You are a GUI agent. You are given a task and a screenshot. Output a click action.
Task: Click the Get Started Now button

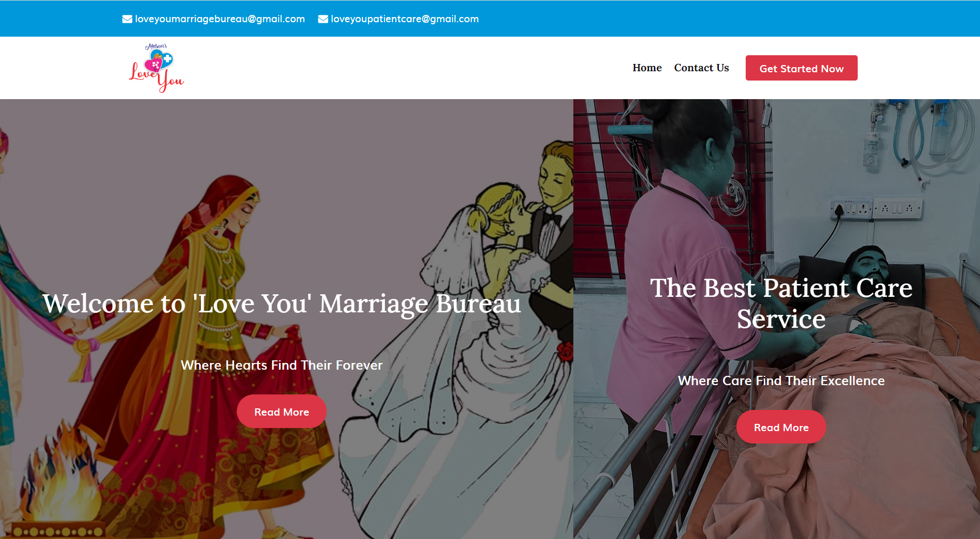click(x=801, y=68)
